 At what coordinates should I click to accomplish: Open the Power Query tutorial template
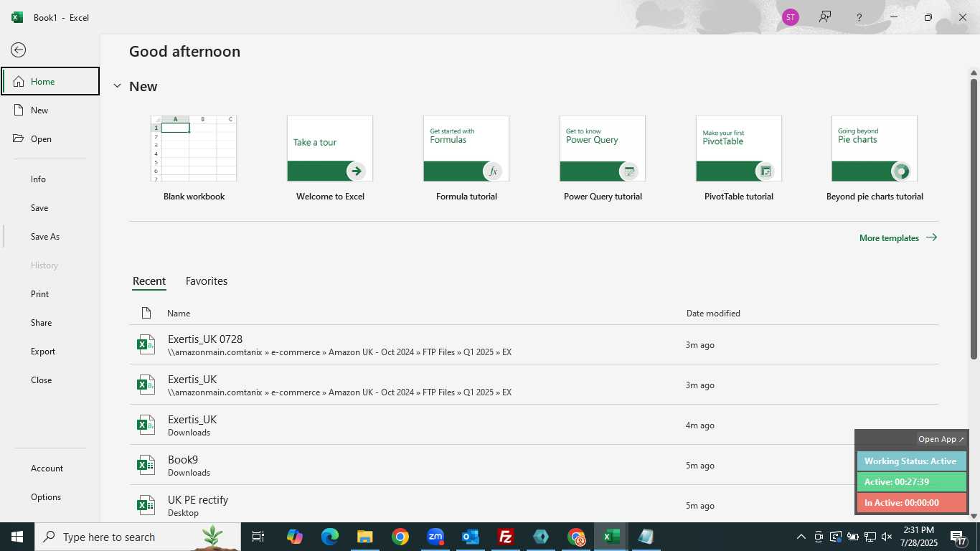coord(603,159)
